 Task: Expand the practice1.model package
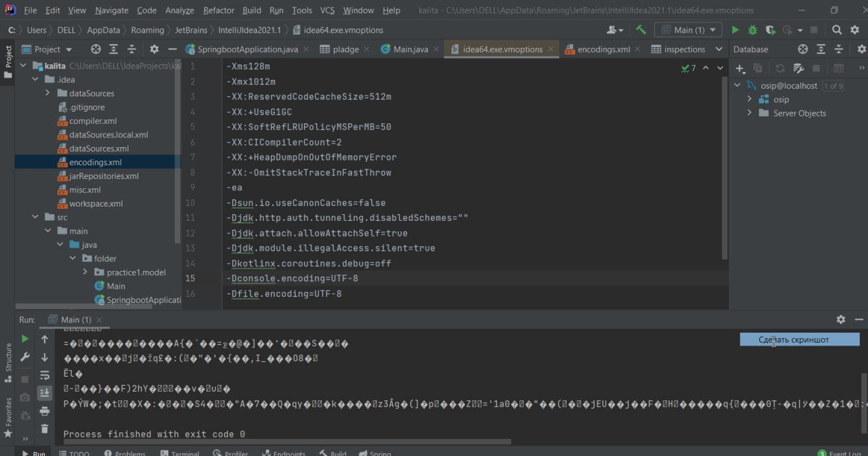(85, 272)
